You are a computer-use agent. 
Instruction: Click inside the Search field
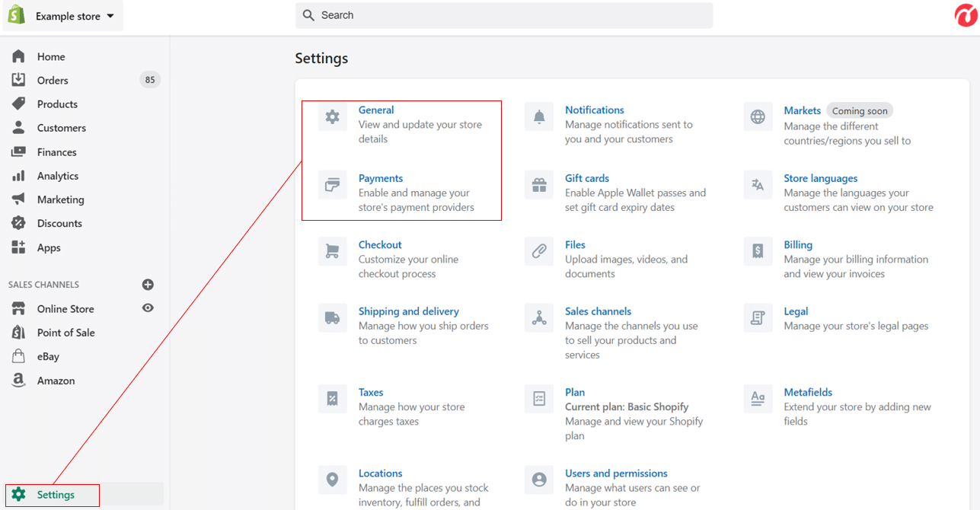(x=504, y=15)
